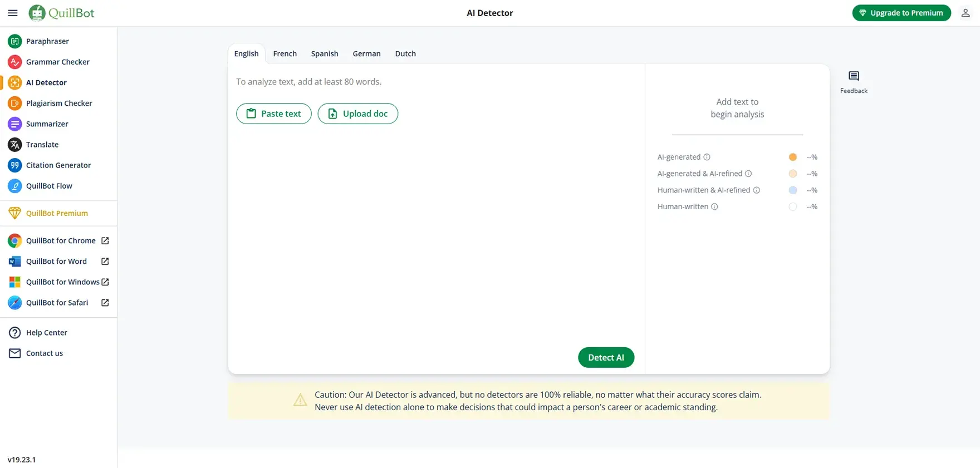
Task: Click the Summarizer icon
Action: click(15, 124)
